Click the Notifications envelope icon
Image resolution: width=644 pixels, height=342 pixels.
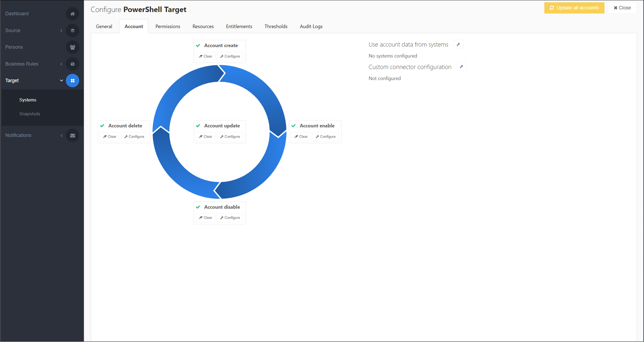[72, 136]
